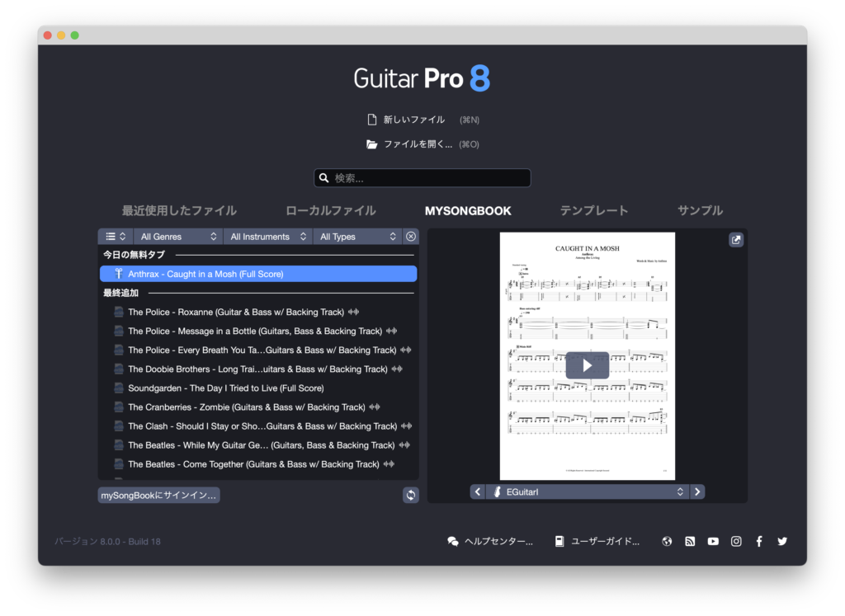Open the Facebook icon link
Image resolution: width=845 pixels, height=616 pixels.
click(x=759, y=542)
